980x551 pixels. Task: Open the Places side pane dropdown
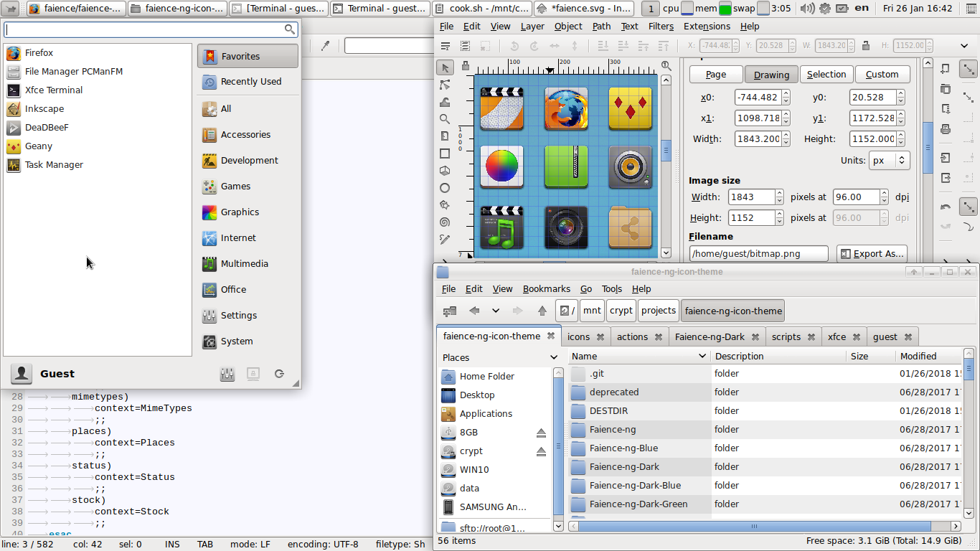(x=553, y=357)
